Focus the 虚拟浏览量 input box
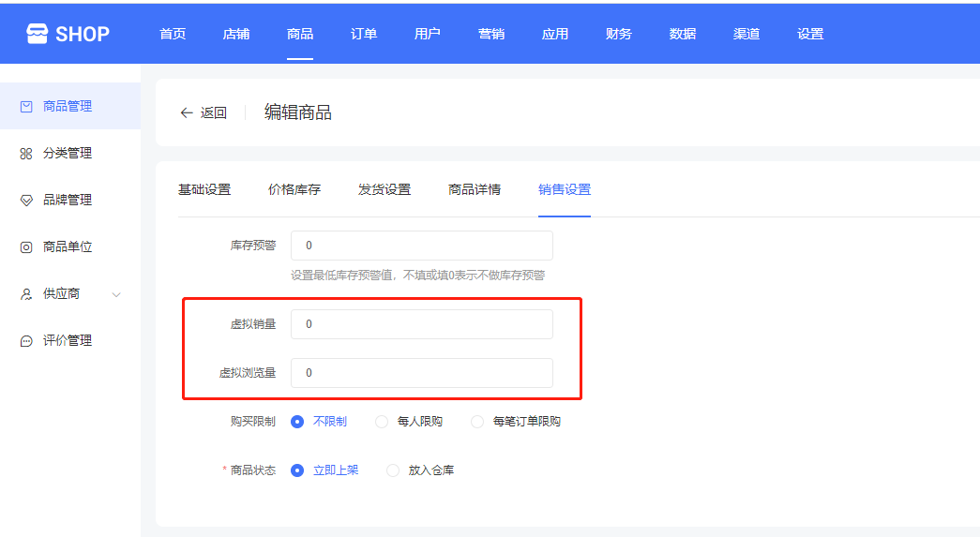980x537 pixels. coord(421,373)
